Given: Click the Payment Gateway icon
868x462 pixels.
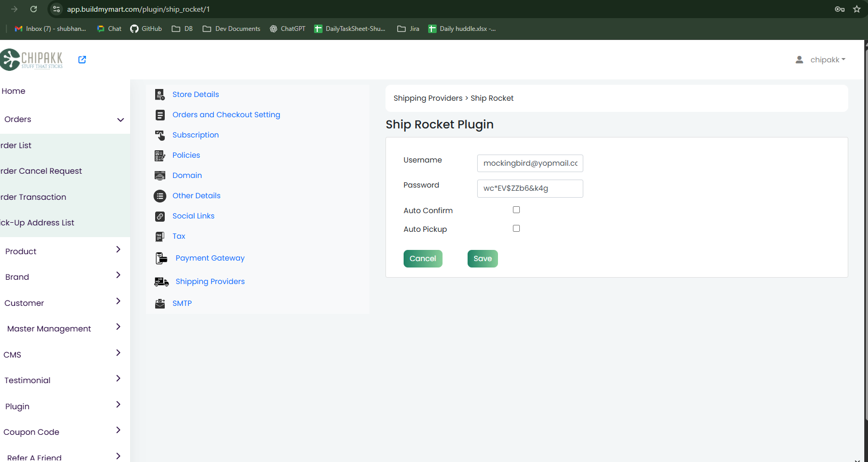Looking at the screenshot, I should click(161, 258).
